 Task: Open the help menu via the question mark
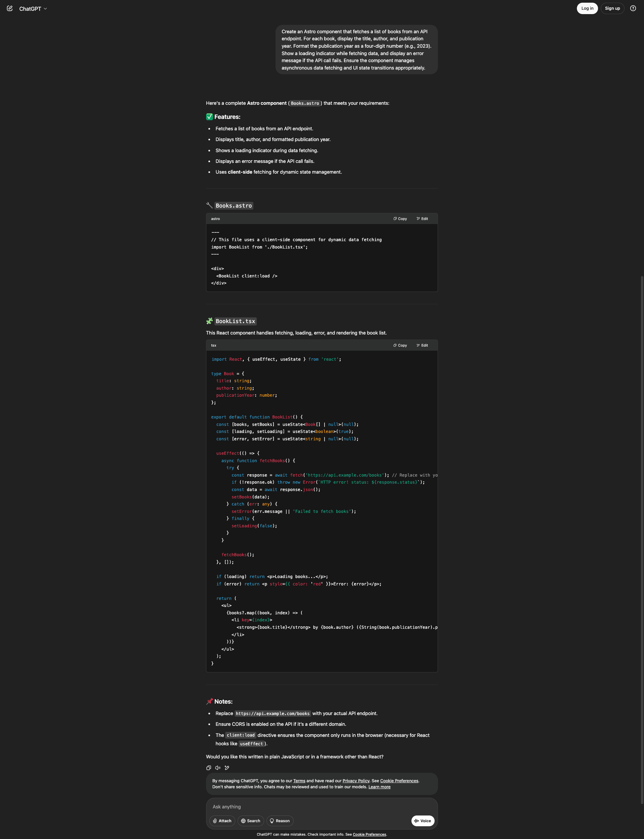click(x=633, y=8)
